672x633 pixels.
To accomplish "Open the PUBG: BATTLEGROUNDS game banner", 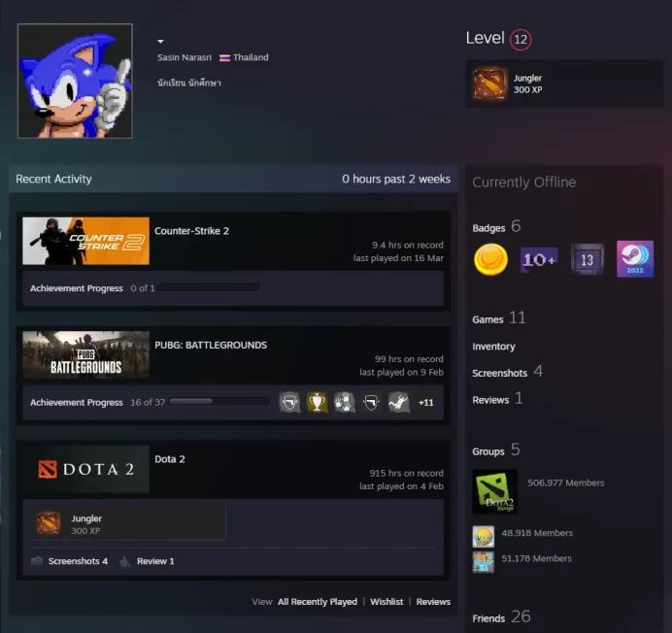I will pyautogui.click(x=86, y=354).
